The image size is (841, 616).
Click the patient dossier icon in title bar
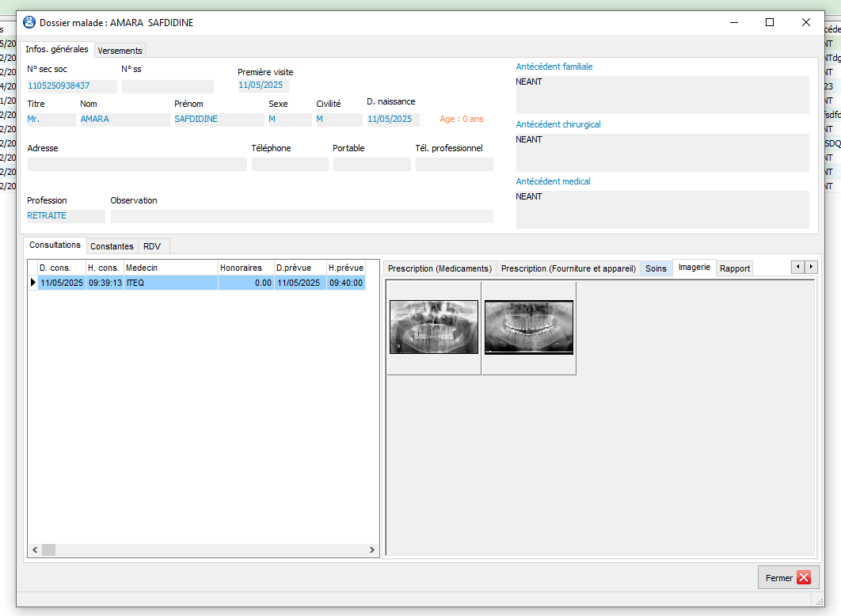click(x=29, y=22)
